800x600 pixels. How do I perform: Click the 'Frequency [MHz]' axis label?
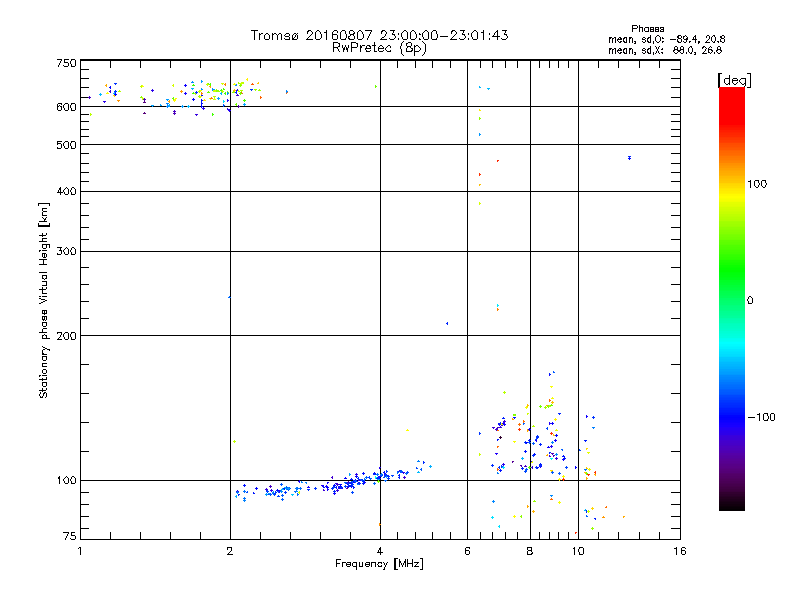(x=379, y=564)
